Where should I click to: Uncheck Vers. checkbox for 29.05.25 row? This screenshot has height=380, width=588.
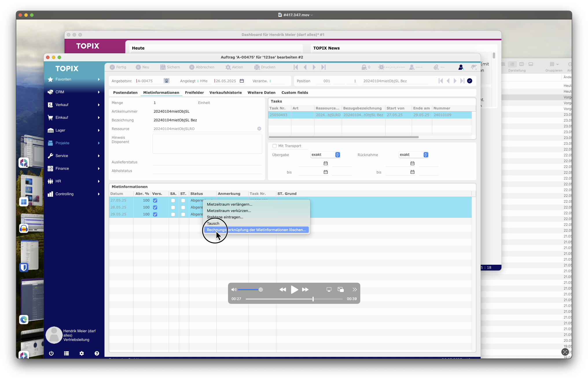[155, 214]
